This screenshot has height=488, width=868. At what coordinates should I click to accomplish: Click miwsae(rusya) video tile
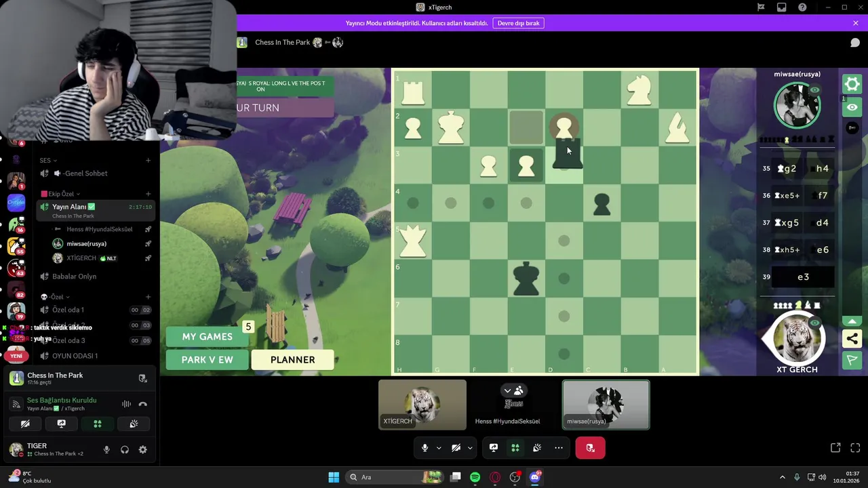click(606, 405)
